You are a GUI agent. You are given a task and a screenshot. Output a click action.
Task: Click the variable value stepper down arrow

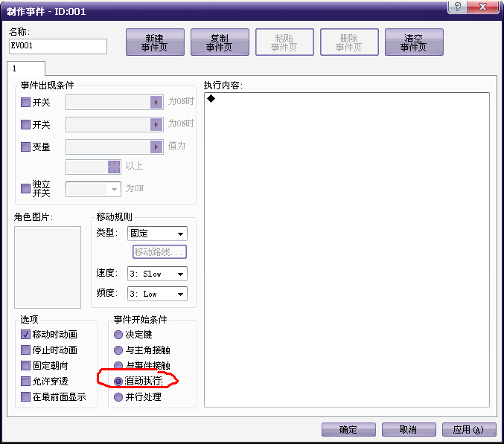[x=114, y=170]
